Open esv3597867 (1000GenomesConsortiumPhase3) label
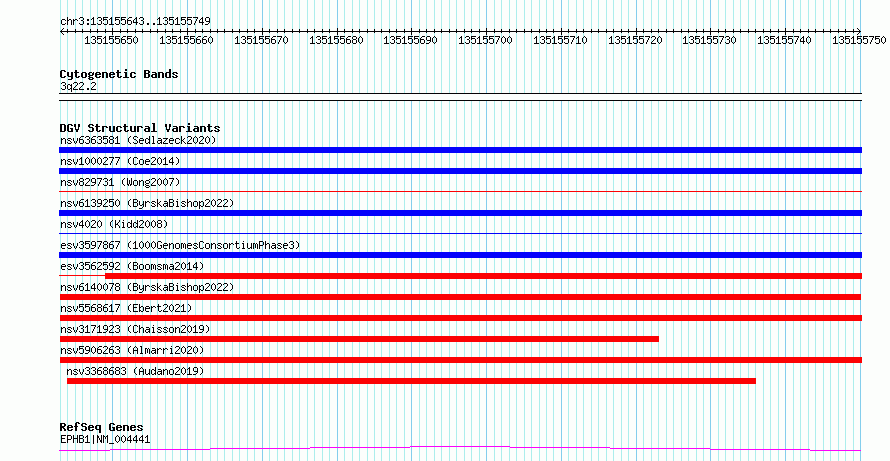This screenshot has width=890, height=461. [x=180, y=245]
